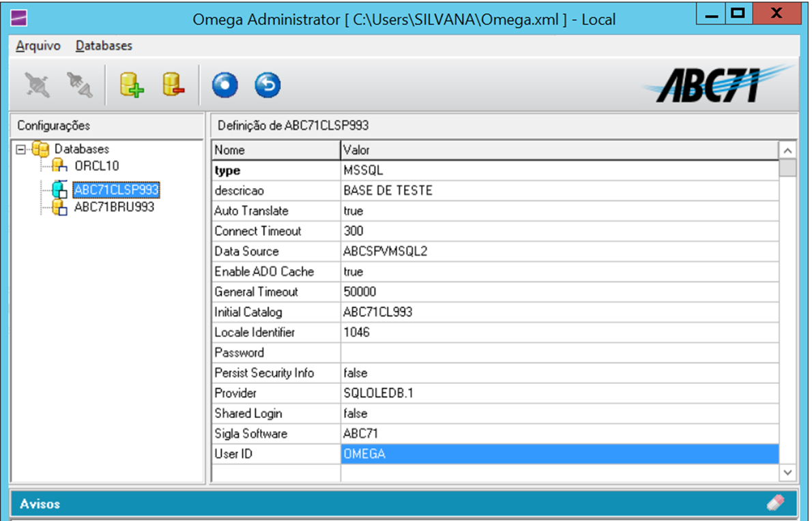Click the Valor column header

tap(560, 150)
